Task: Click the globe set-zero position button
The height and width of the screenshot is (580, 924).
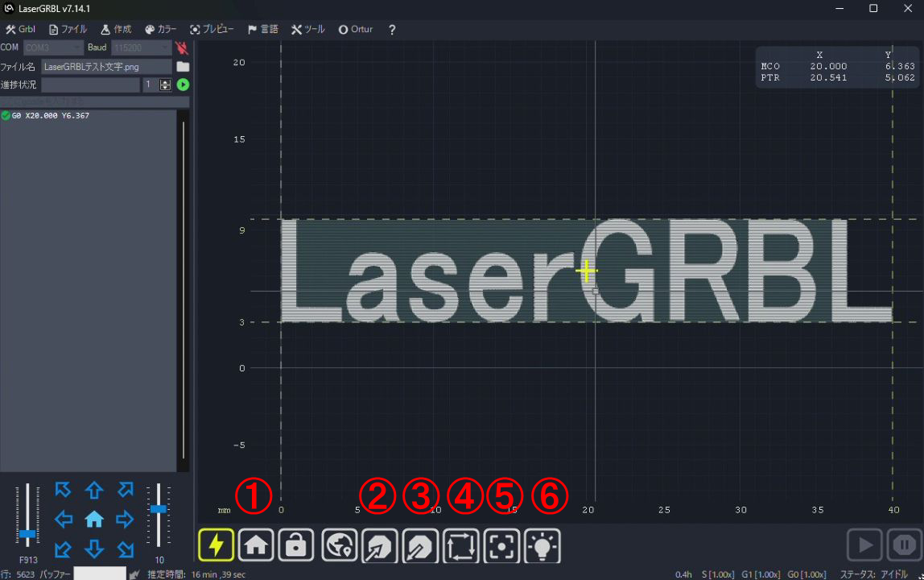Action: coord(339,545)
